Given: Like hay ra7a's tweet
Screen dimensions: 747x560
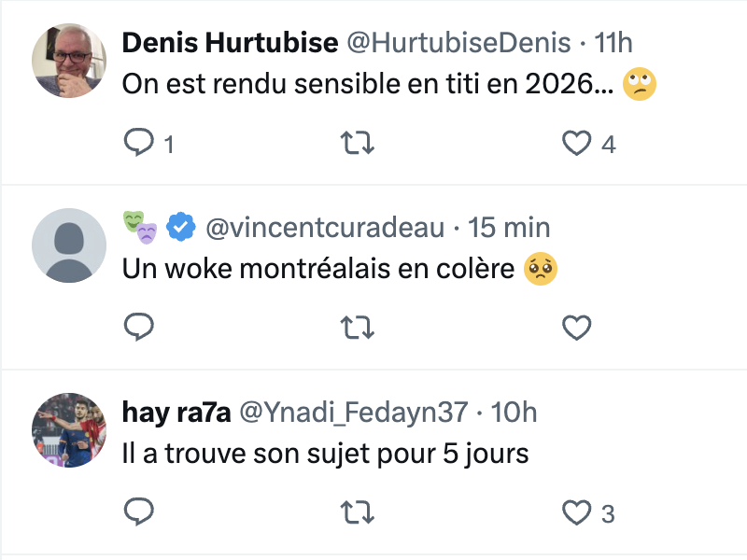Looking at the screenshot, I should click(x=578, y=511).
